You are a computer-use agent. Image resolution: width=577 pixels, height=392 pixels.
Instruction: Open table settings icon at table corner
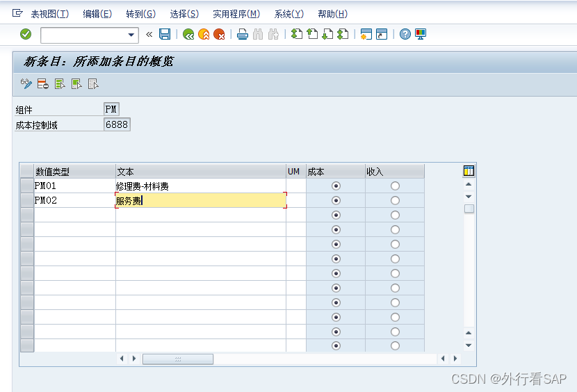point(469,171)
